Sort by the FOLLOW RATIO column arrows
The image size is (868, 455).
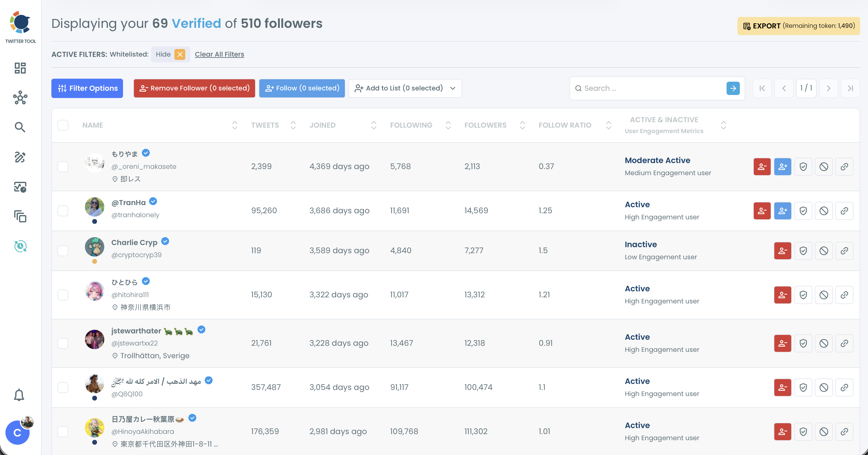tap(608, 125)
